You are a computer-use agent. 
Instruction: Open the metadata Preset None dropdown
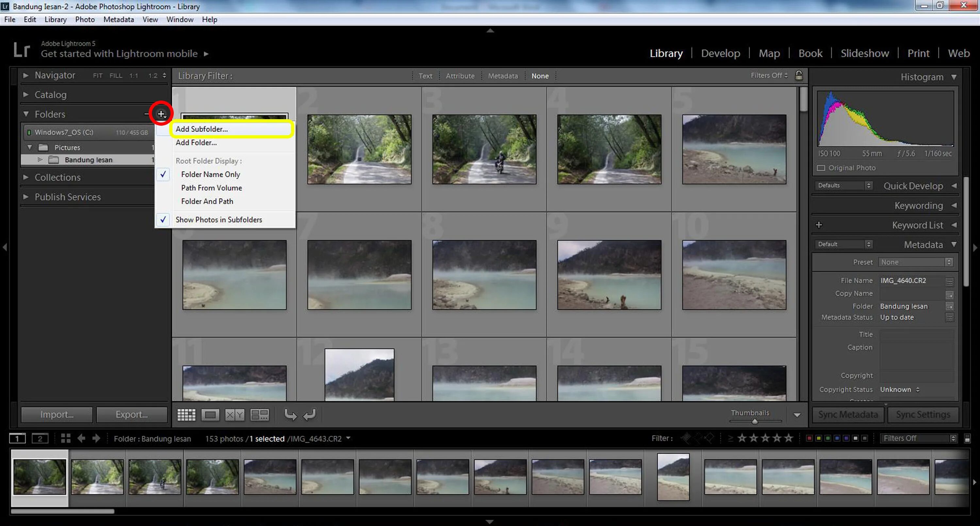(x=916, y=262)
